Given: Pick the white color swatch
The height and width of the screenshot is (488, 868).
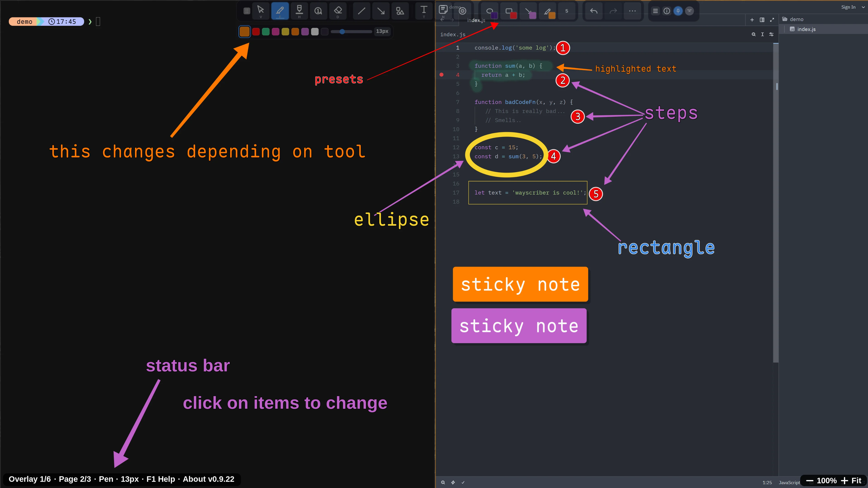Looking at the screenshot, I should pos(315,32).
